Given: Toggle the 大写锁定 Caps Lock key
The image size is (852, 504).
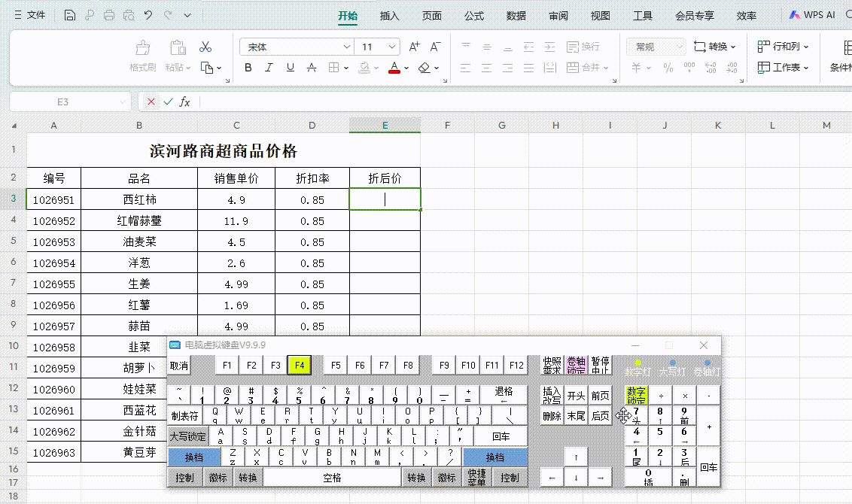Looking at the screenshot, I should pos(188,436).
